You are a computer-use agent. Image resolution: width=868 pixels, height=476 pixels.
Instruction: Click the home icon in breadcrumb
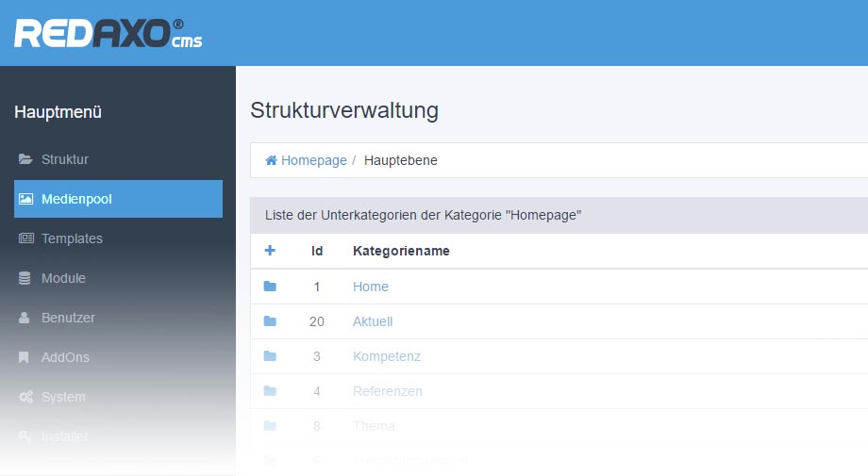coord(272,160)
